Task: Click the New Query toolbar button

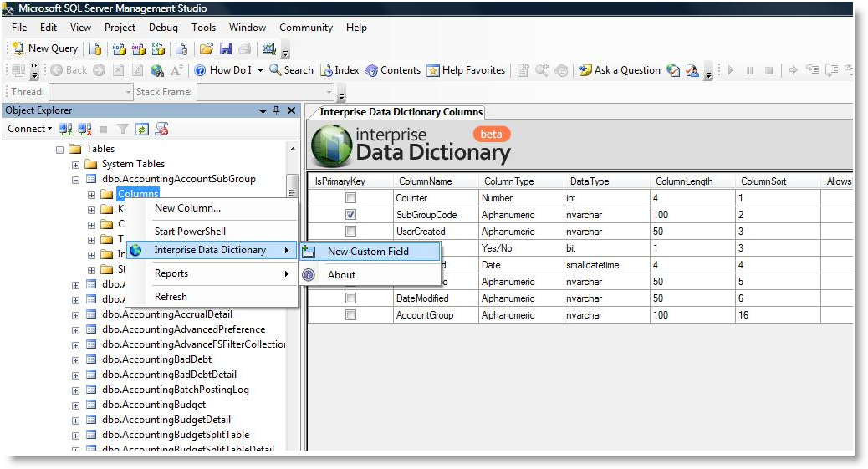Action: 45,48
